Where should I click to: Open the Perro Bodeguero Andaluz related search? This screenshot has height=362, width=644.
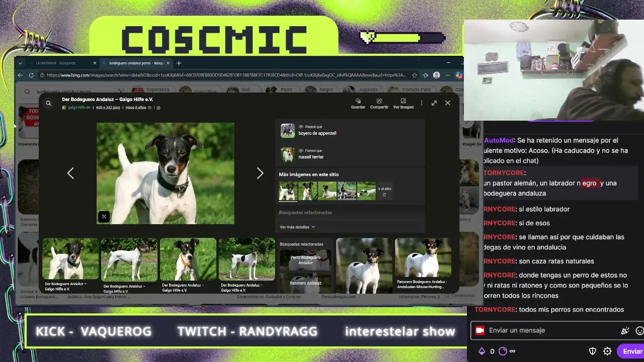(x=305, y=260)
